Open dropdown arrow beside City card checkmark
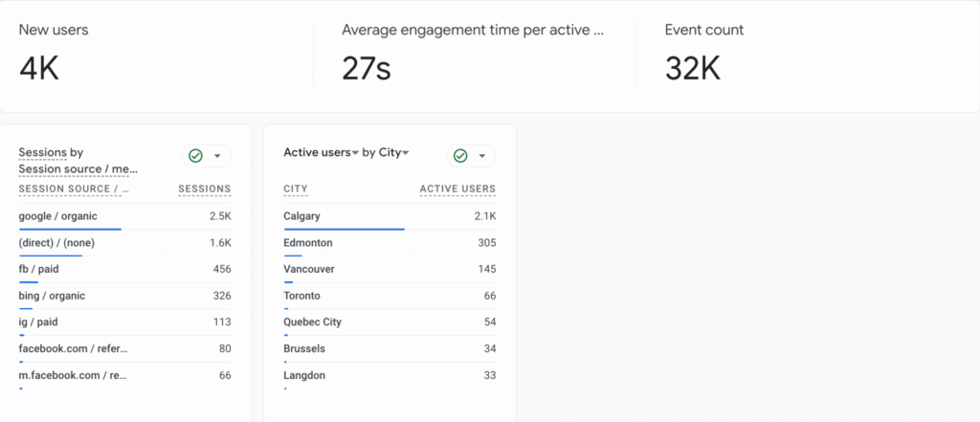The image size is (980, 422). pos(482,156)
